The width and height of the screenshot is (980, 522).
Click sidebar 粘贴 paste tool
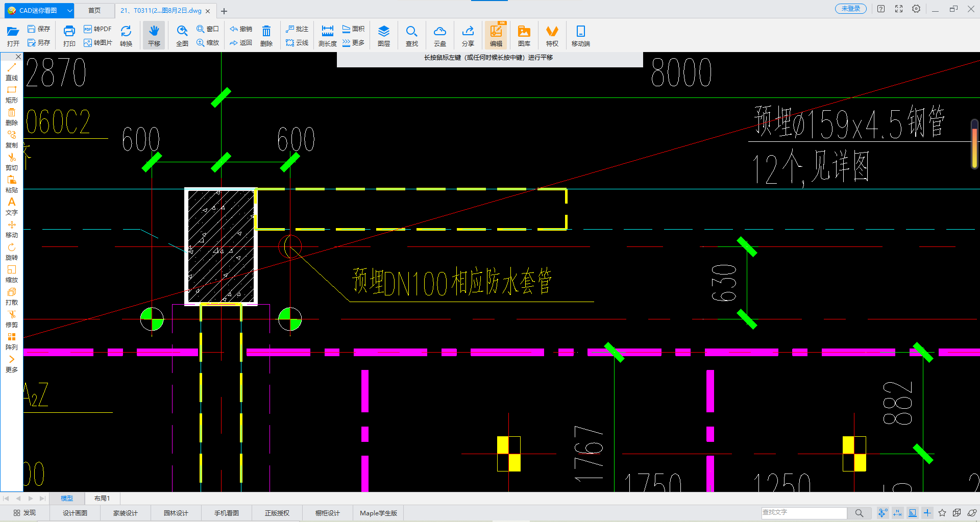pyautogui.click(x=12, y=184)
